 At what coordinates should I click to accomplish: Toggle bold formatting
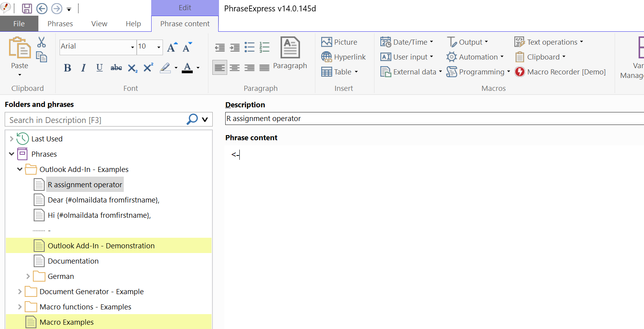click(67, 68)
